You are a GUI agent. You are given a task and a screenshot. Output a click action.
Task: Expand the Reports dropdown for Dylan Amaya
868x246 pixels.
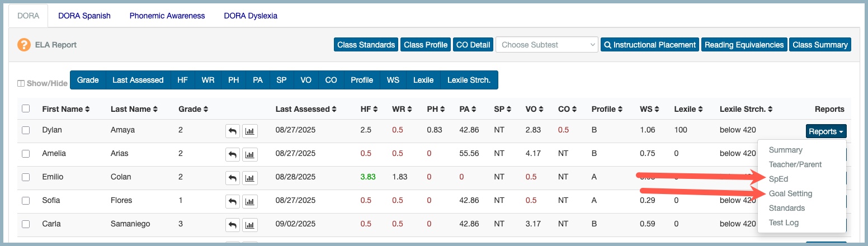(x=826, y=131)
